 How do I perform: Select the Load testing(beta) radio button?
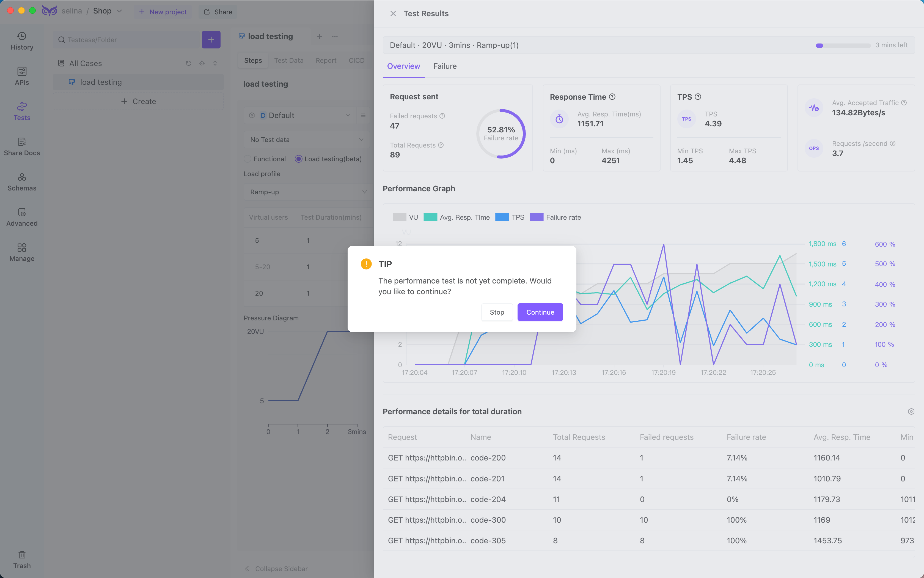pos(299,159)
